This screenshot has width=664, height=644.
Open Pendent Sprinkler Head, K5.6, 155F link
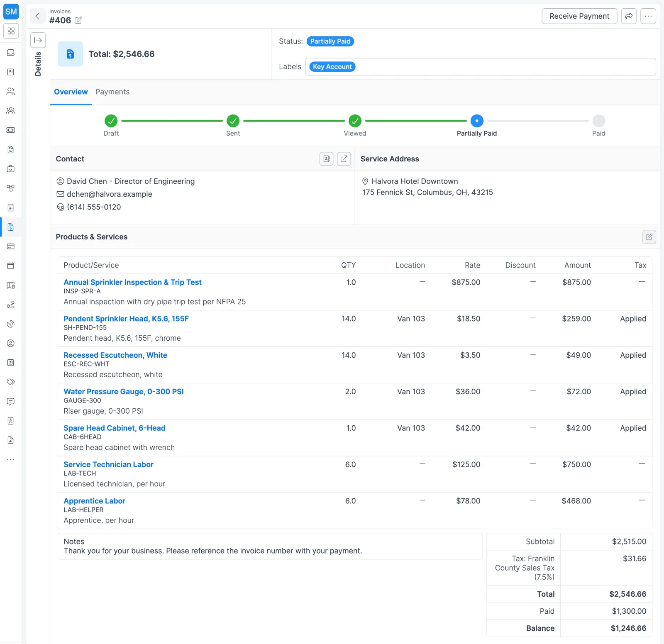click(x=126, y=319)
